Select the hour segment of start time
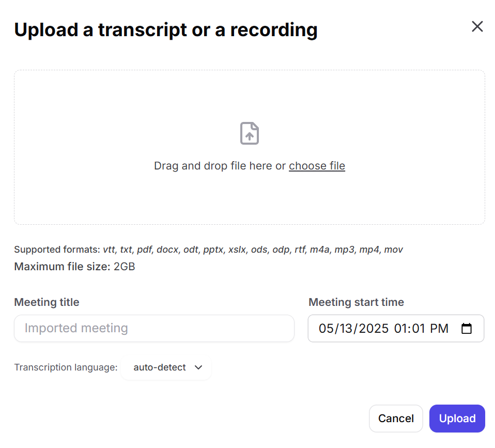Screen dimensions: 495x448 [400, 329]
